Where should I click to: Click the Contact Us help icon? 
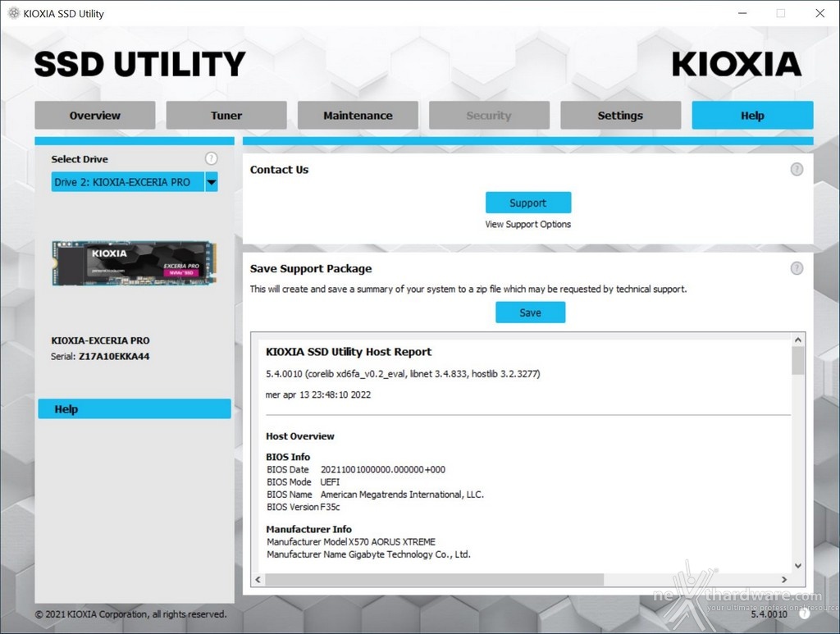[797, 169]
